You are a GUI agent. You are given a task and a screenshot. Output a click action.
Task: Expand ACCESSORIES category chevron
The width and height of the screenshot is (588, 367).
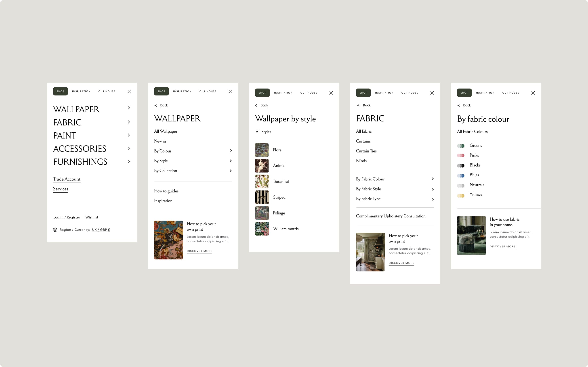tap(129, 148)
